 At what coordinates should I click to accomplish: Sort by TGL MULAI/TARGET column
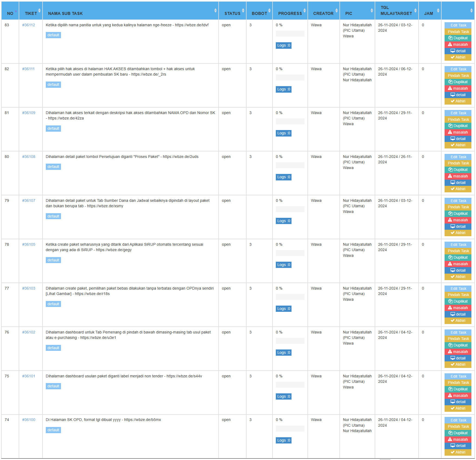click(x=396, y=11)
